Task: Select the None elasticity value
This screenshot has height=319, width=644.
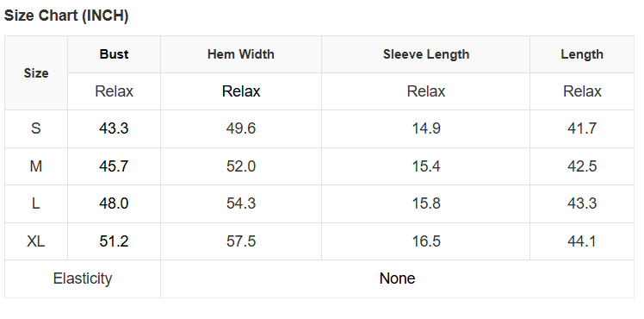Action: [x=397, y=278]
